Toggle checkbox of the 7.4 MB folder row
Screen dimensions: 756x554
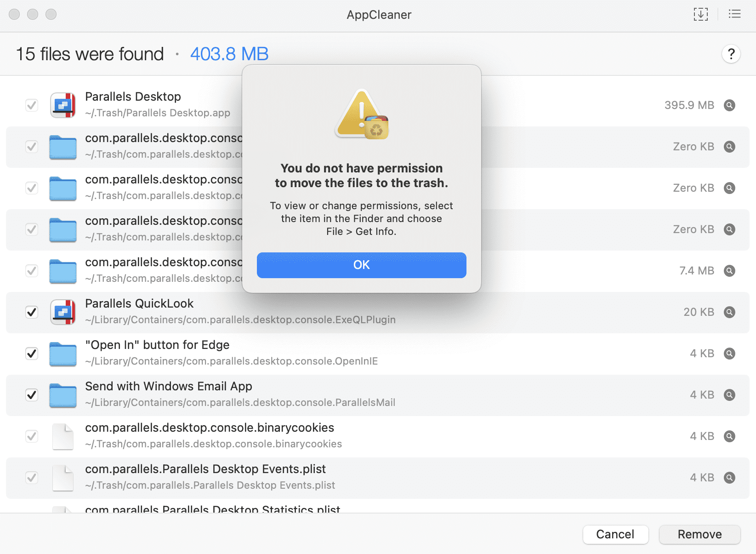tap(32, 271)
